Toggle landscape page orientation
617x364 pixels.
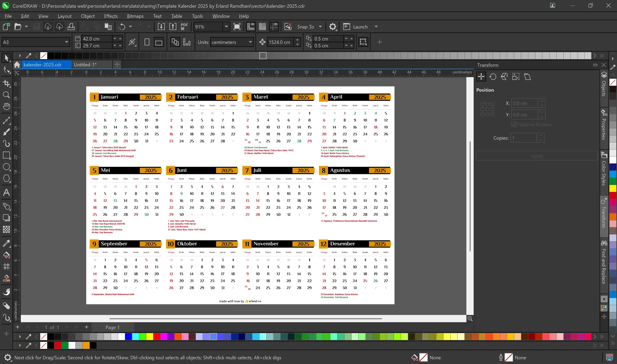159,42
